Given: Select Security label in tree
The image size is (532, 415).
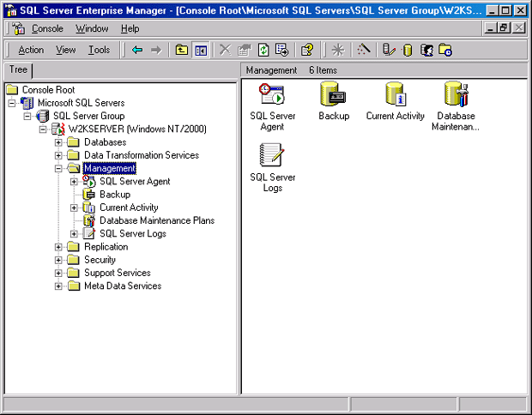Looking at the screenshot, I should pyautogui.click(x=100, y=260).
